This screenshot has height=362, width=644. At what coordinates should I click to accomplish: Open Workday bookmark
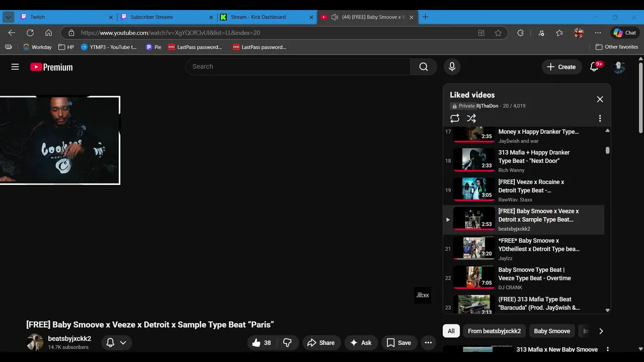(37, 47)
